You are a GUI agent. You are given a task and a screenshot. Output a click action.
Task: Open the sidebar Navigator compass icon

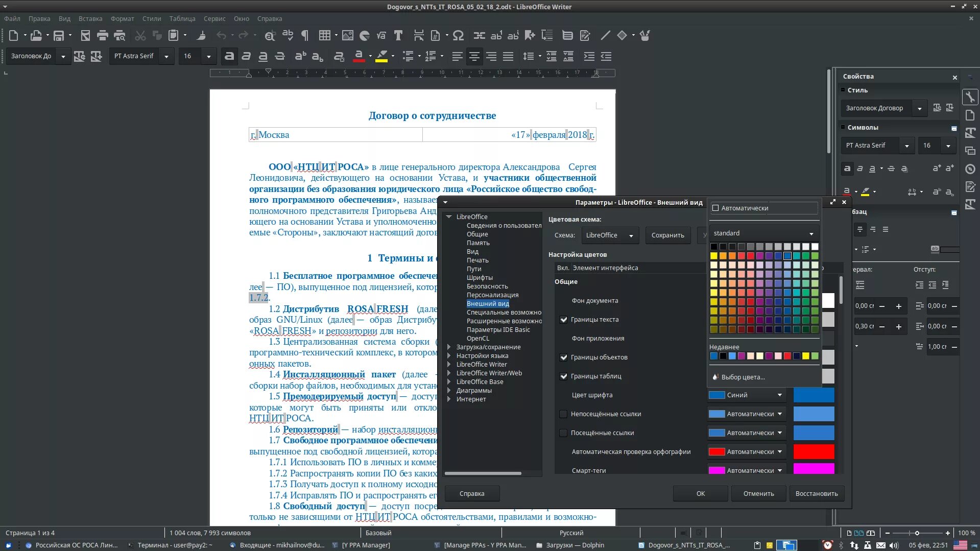point(970,169)
